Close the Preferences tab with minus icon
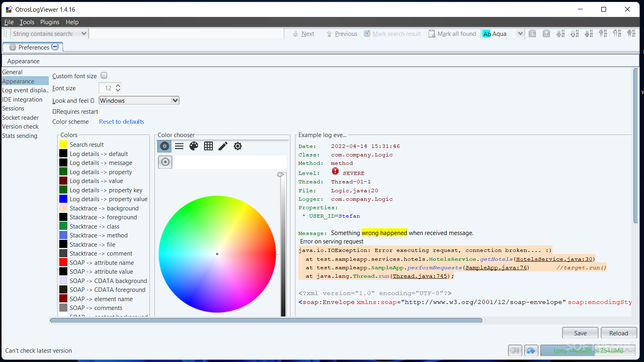The height and width of the screenshot is (362, 644). (x=55, y=47)
